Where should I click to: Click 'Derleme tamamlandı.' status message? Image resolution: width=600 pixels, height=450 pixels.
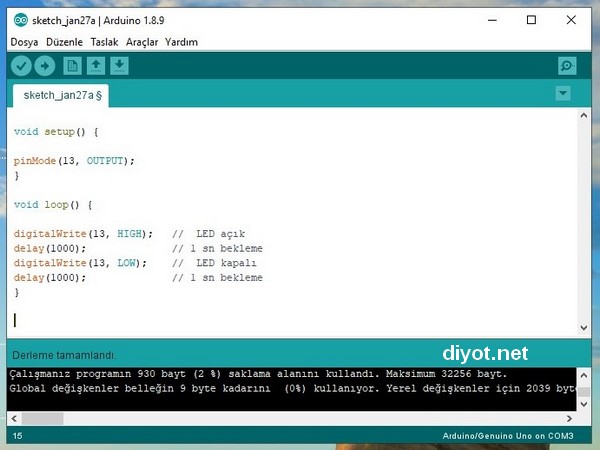(x=64, y=355)
